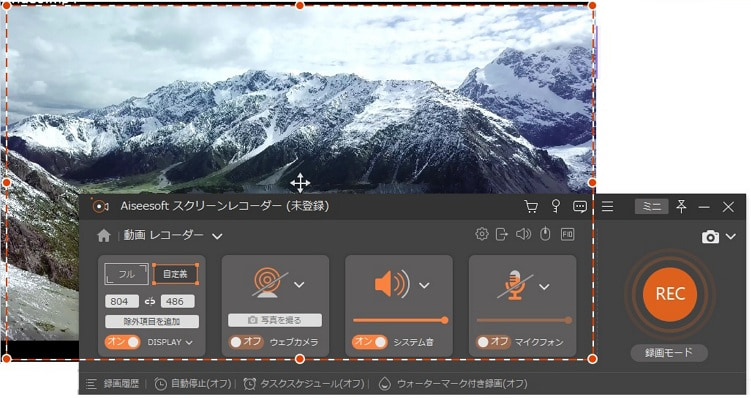Viewport: 751px width, 398px height.
Task: Turn on the マイクフォン toggle
Action: (x=493, y=342)
